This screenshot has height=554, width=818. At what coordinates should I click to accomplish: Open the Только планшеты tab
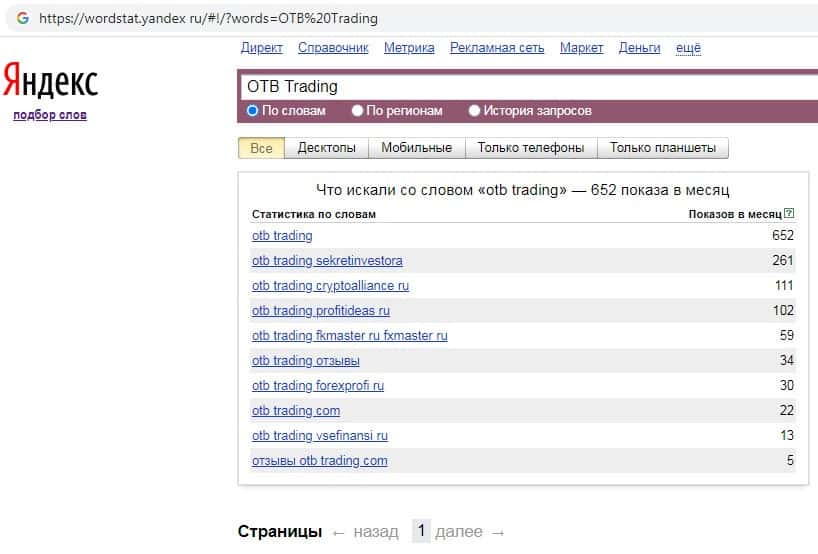pyautogui.click(x=663, y=148)
